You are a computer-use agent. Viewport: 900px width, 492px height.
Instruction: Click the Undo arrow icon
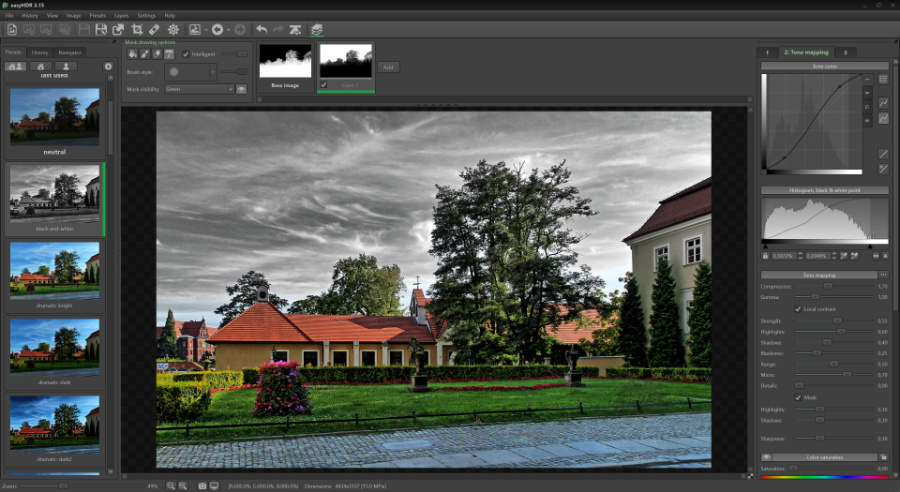coord(262,29)
